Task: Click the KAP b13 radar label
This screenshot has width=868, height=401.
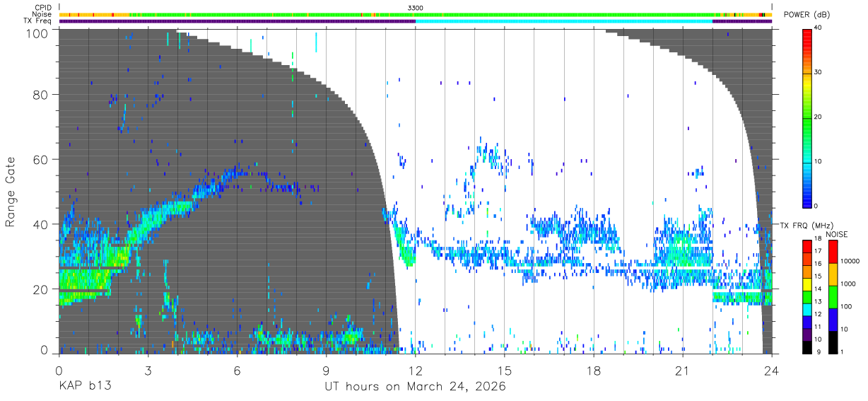Action: [x=84, y=386]
